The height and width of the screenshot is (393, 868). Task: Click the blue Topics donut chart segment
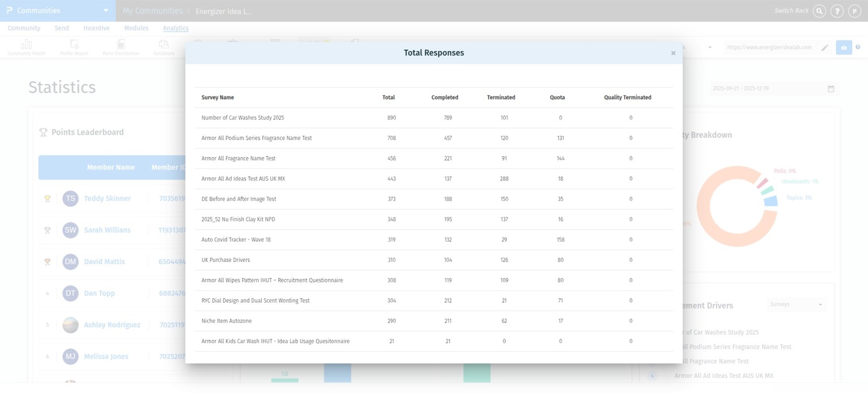tap(771, 201)
